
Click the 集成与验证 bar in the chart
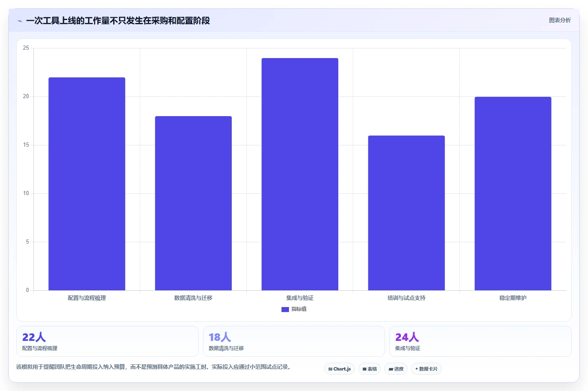(x=300, y=174)
